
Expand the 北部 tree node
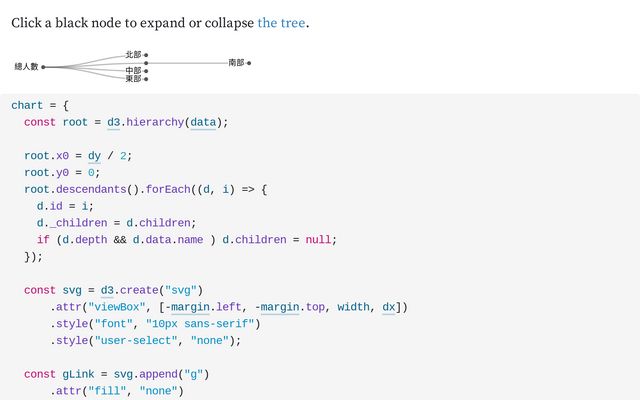point(146,55)
